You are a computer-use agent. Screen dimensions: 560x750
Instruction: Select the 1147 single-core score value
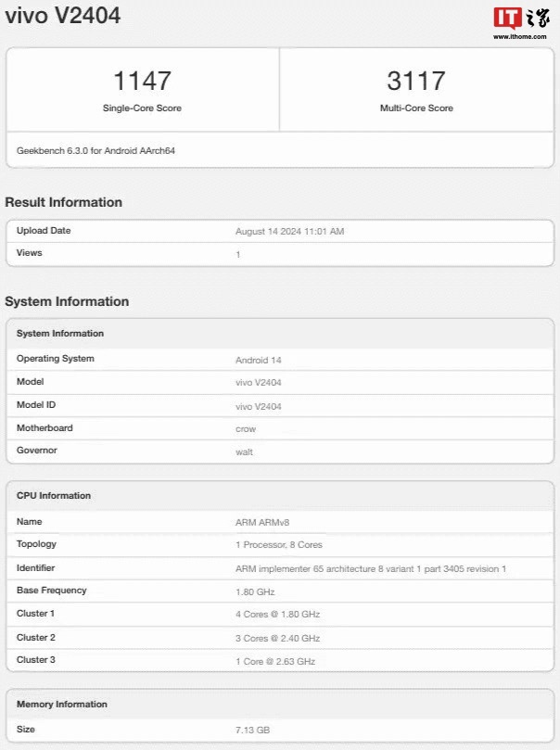(142, 81)
